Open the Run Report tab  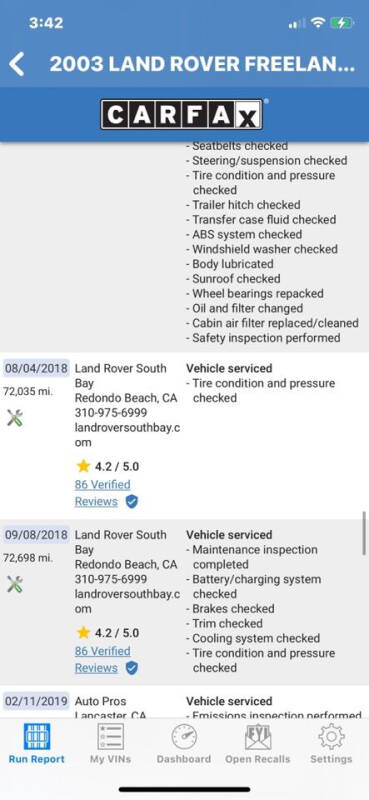(x=37, y=743)
